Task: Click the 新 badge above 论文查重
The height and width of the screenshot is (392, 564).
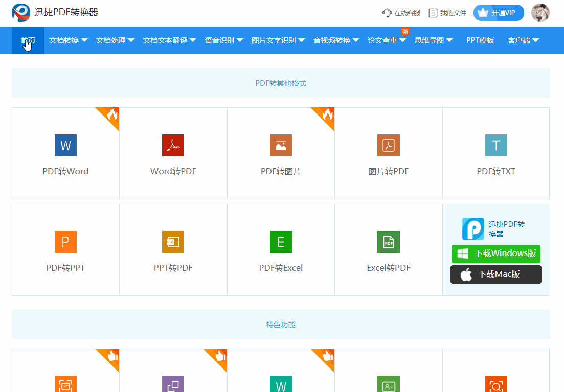Action: coord(405,32)
